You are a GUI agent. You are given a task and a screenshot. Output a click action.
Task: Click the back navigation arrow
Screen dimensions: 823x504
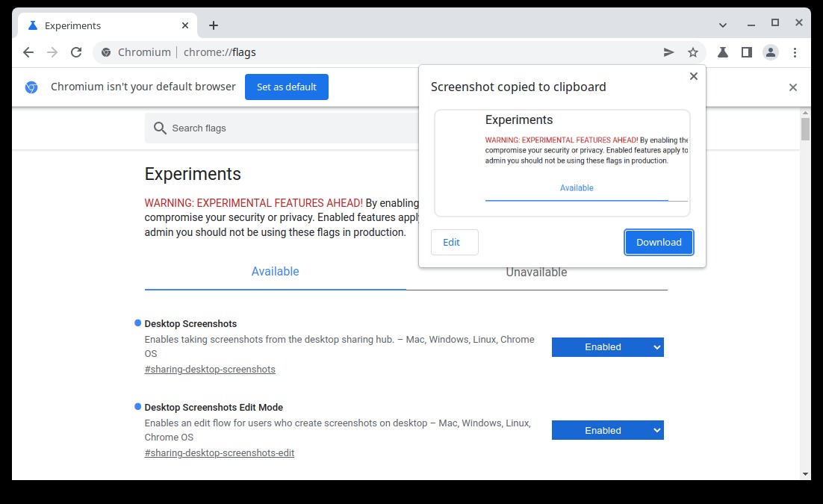tap(28, 52)
